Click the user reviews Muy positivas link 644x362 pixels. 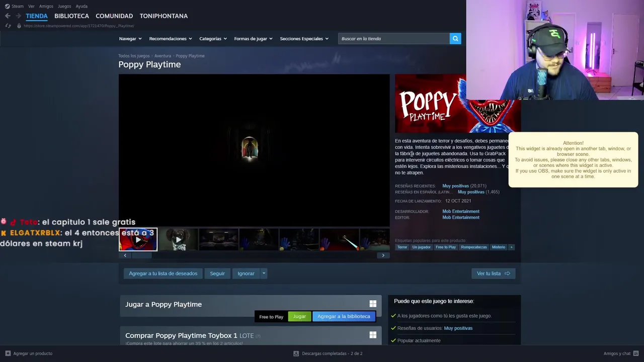point(458,328)
